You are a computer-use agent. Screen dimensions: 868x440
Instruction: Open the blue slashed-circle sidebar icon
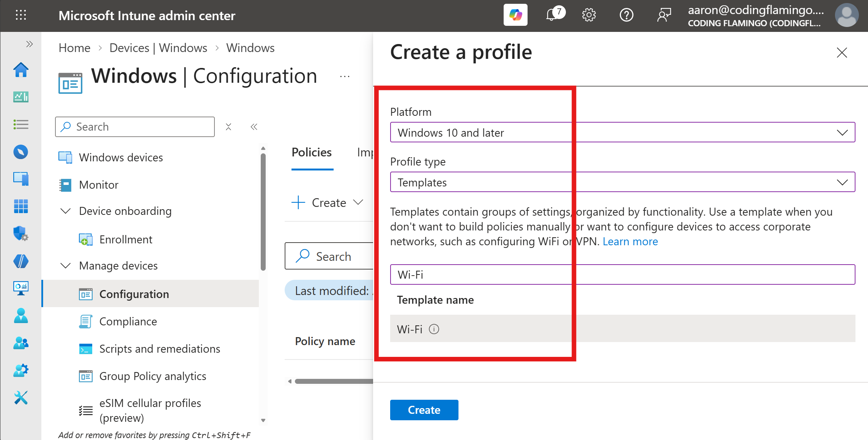coord(21,261)
